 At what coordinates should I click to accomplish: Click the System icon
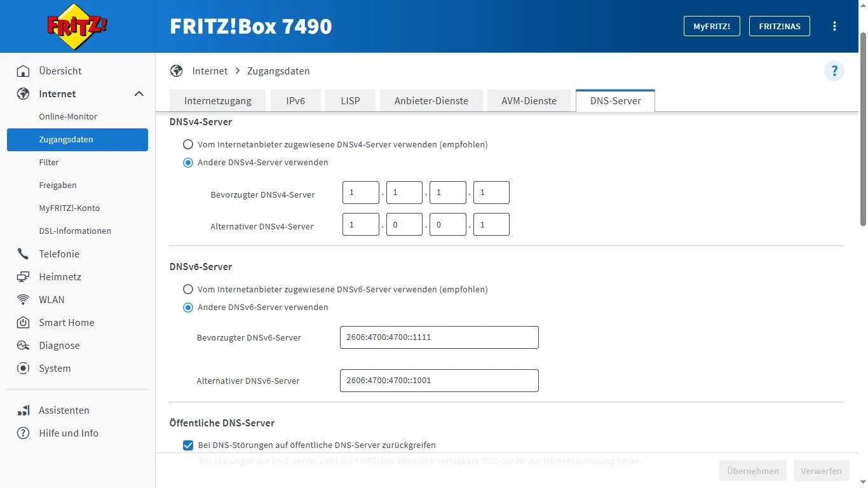click(x=24, y=369)
